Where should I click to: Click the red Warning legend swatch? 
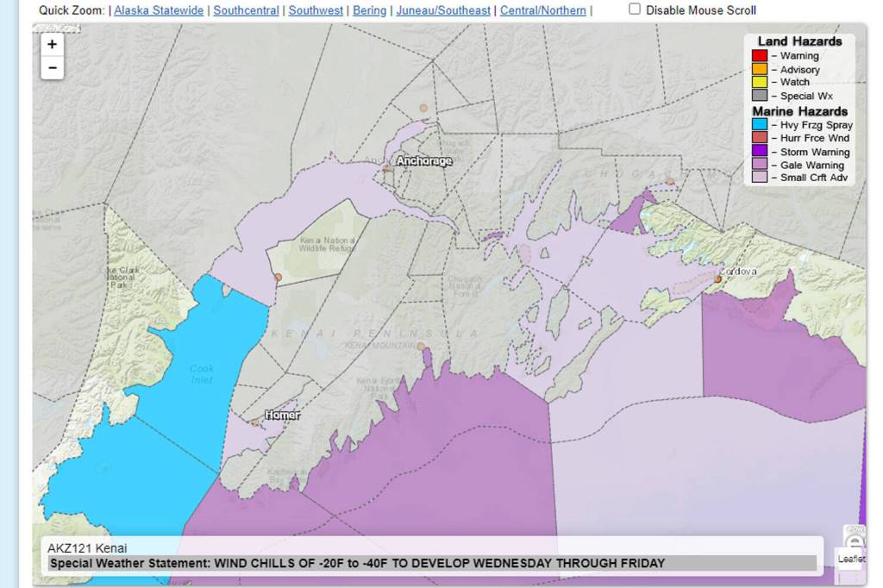coord(759,56)
